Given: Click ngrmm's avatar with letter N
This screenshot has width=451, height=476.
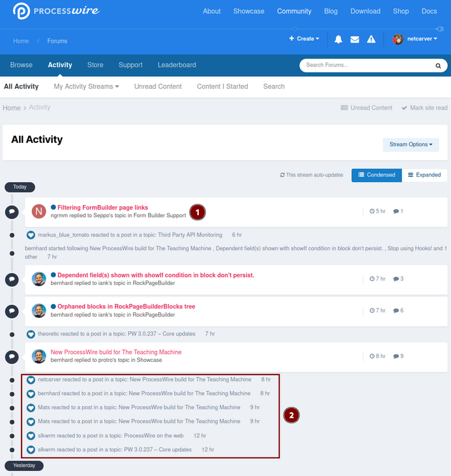Looking at the screenshot, I should click(39, 211).
